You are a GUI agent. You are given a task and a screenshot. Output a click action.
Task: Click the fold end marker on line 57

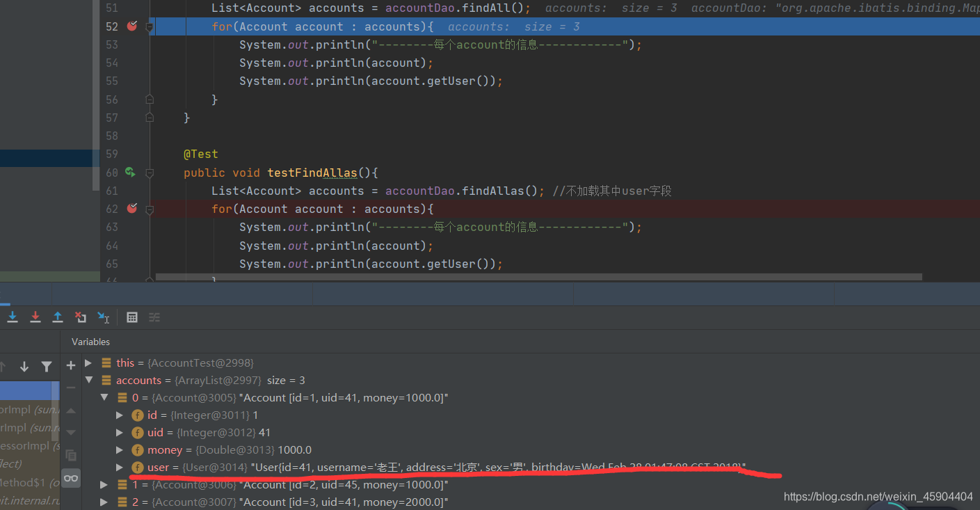point(150,118)
